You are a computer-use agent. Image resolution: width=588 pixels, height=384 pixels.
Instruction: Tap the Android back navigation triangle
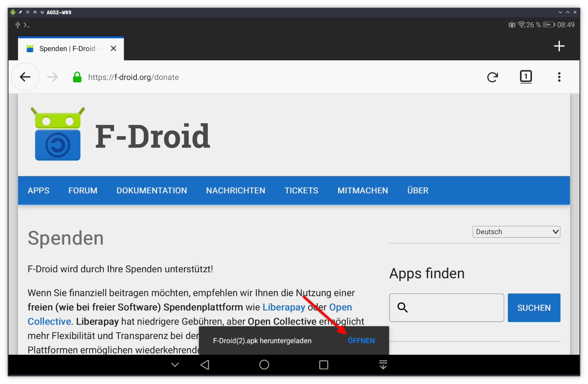205,365
